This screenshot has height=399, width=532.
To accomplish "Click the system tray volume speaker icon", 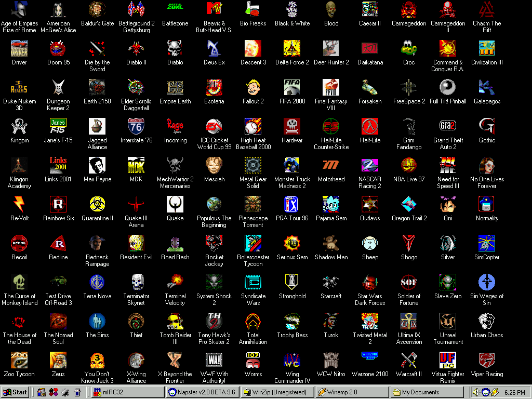I will [x=475, y=392].
